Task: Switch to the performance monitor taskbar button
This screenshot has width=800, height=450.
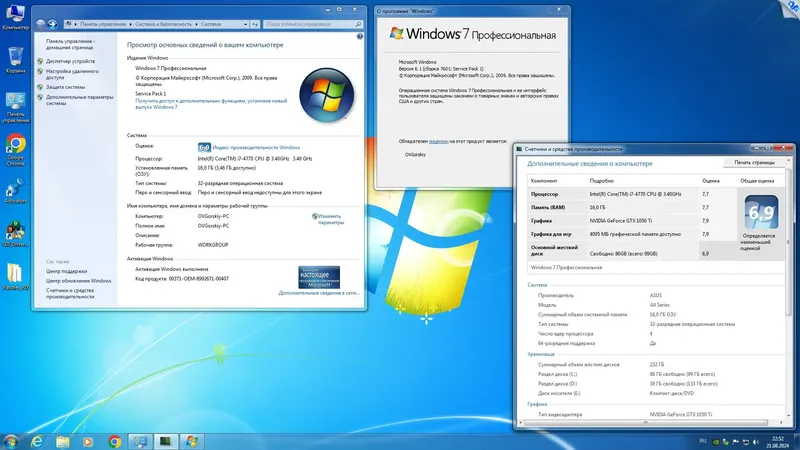Action: click(165, 441)
